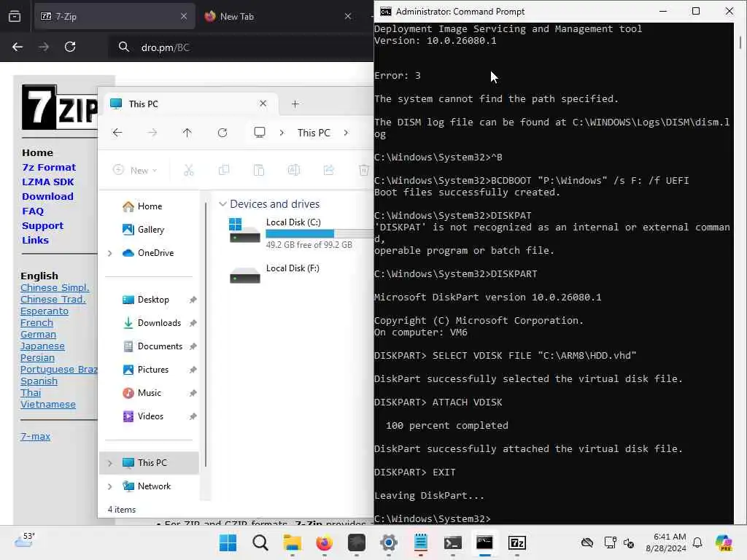This screenshot has width=747, height=560.
Task: Click chevron before This PC in address bar
Action: pos(282,133)
